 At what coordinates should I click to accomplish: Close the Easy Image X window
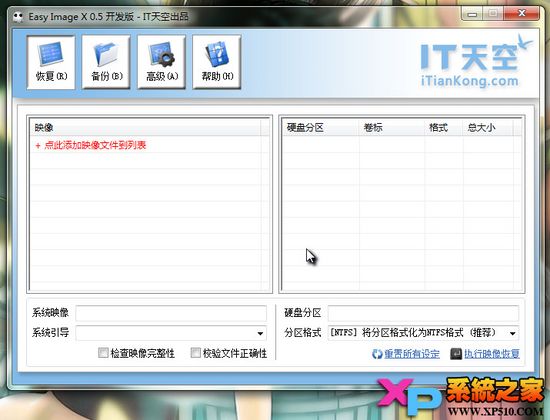pyautogui.click(x=522, y=14)
